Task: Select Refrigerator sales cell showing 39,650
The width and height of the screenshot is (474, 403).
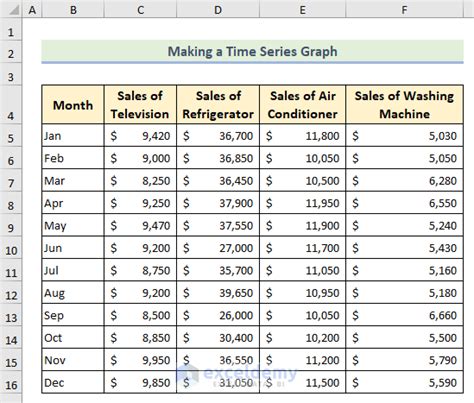Action: pos(218,293)
